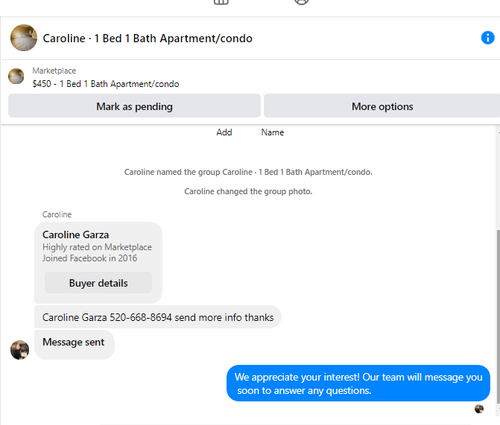Open the conversation information icon

(x=487, y=38)
